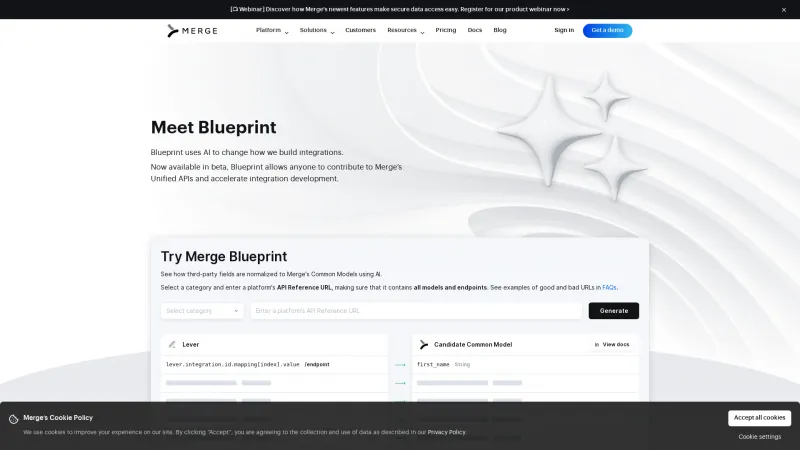Go to the Pricing page
This screenshot has height=450, width=800.
pos(445,30)
